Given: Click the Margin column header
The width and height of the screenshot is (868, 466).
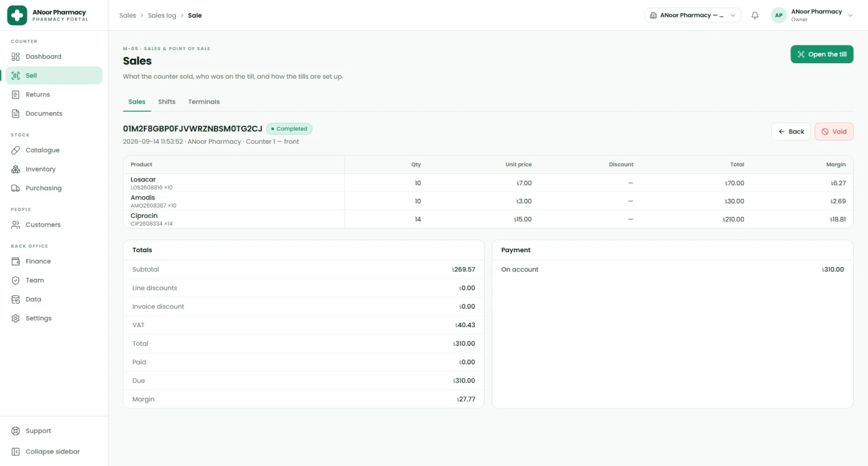Looking at the screenshot, I should (836, 164).
